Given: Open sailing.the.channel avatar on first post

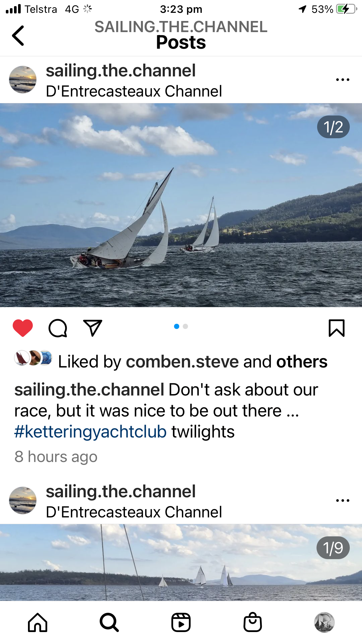Looking at the screenshot, I should [23, 79].
